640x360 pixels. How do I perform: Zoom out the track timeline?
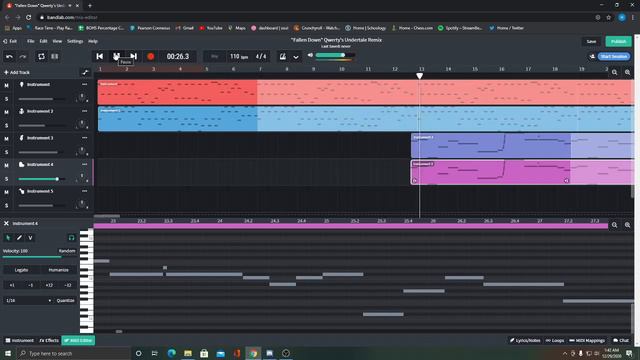point(614,72)
